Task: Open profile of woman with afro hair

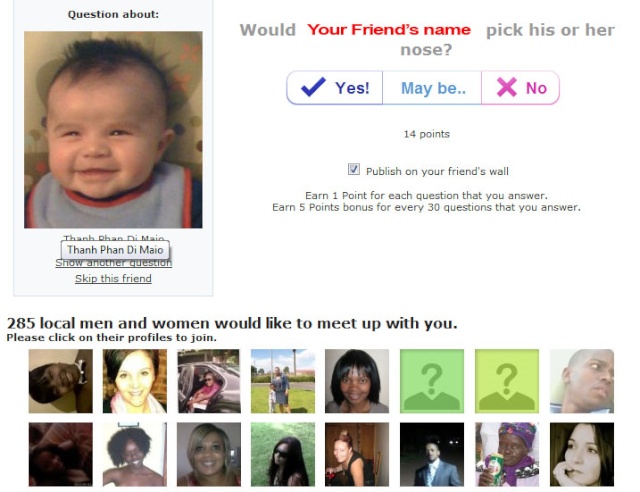Action: coord(135,454)
